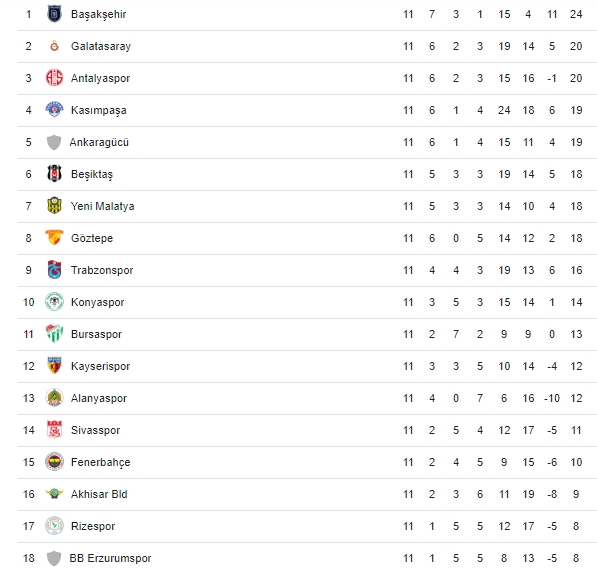Click the Fenerbahçe club crest

pos(54,462)
